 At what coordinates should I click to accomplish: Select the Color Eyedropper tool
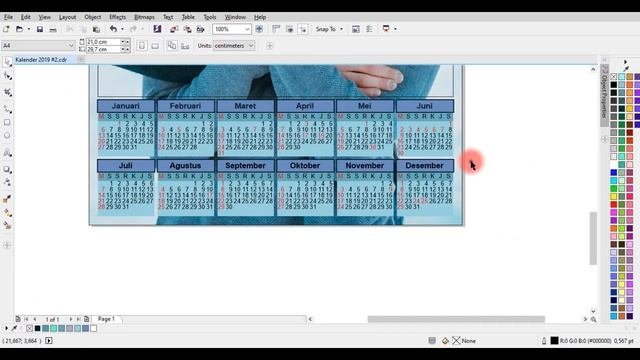click(x=7, y=199)
